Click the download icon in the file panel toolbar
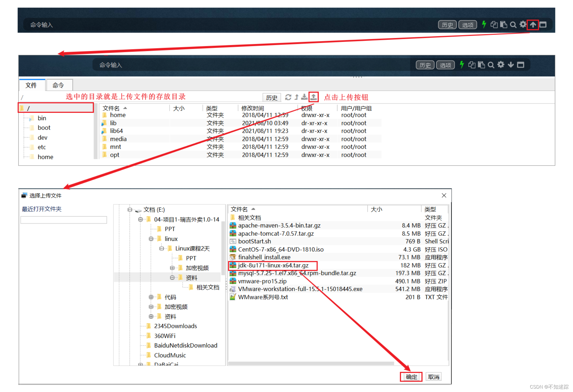 [304, 97]
